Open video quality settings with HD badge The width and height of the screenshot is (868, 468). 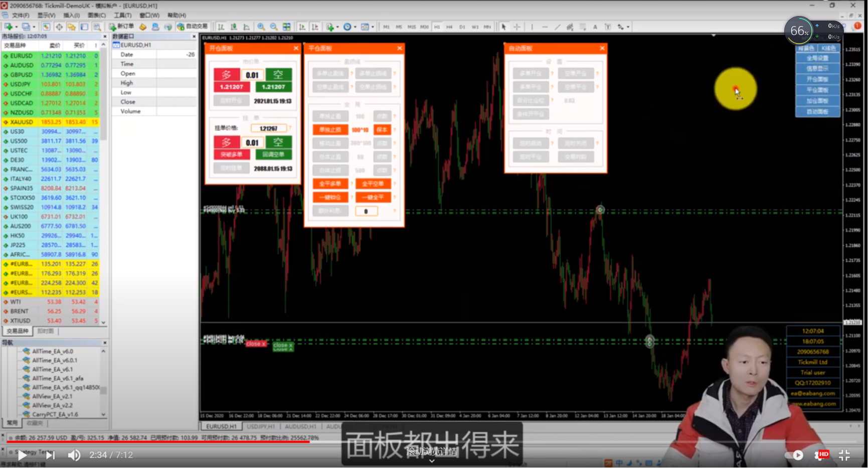click(x=821, y=455)
